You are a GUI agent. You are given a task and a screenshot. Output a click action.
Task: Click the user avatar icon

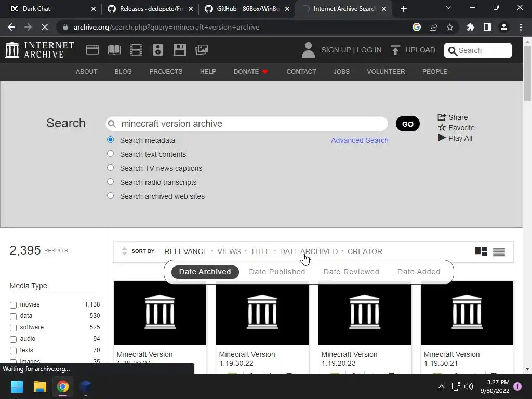(308, 50)
